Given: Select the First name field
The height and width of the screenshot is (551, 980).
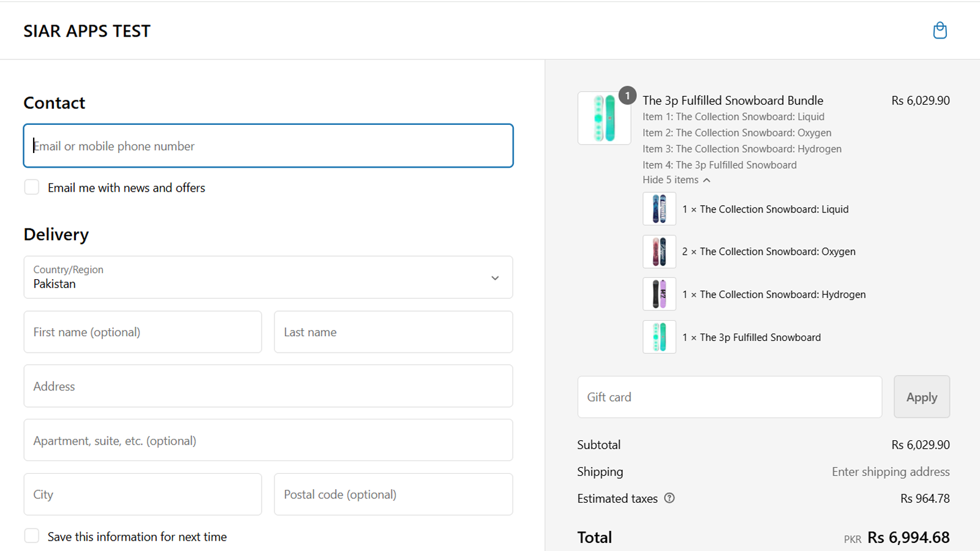Looking at the screenshot, I should 142,332.
